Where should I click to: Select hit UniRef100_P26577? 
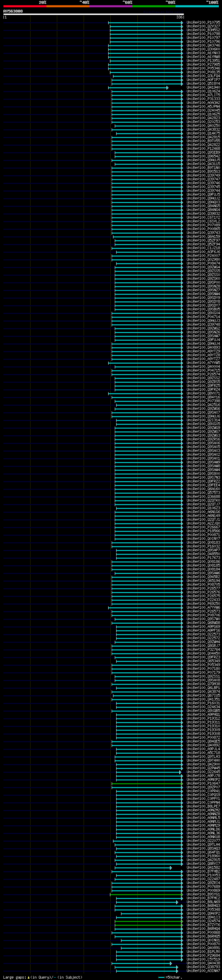tap(203, 589)
